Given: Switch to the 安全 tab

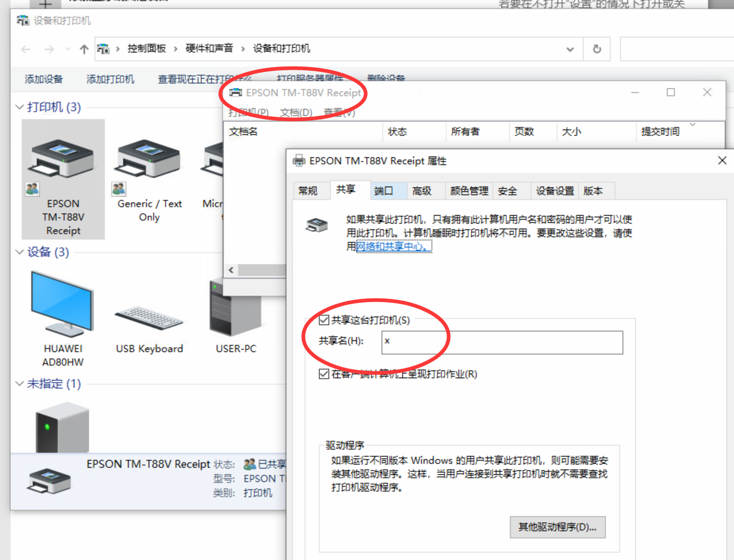Looking at the screenshot, I should coord(507,191).
